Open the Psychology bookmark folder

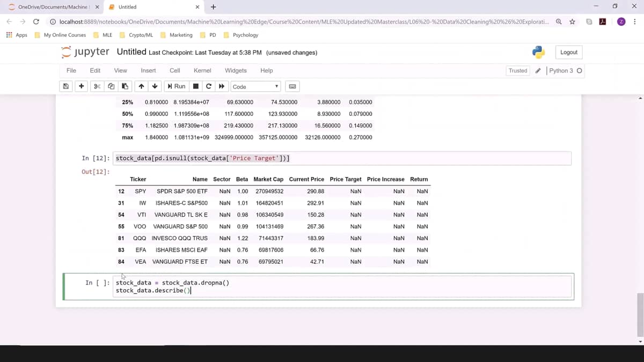click(x=241, y=35)
